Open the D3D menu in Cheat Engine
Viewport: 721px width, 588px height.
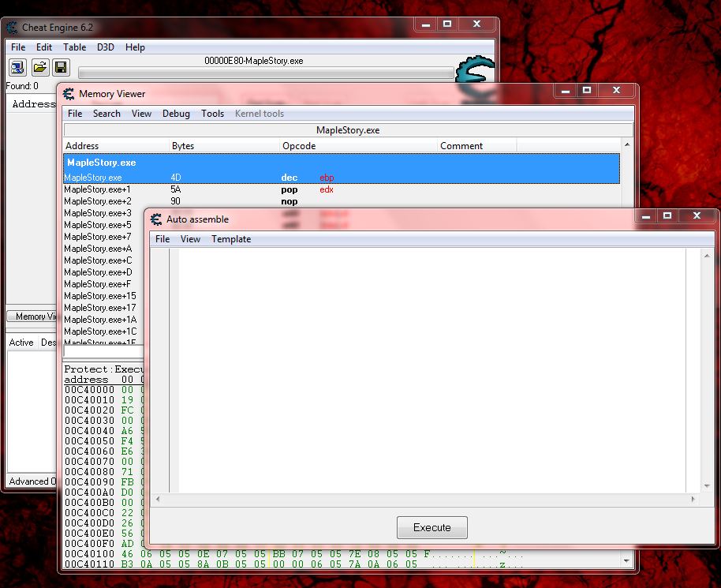point(105,47)
